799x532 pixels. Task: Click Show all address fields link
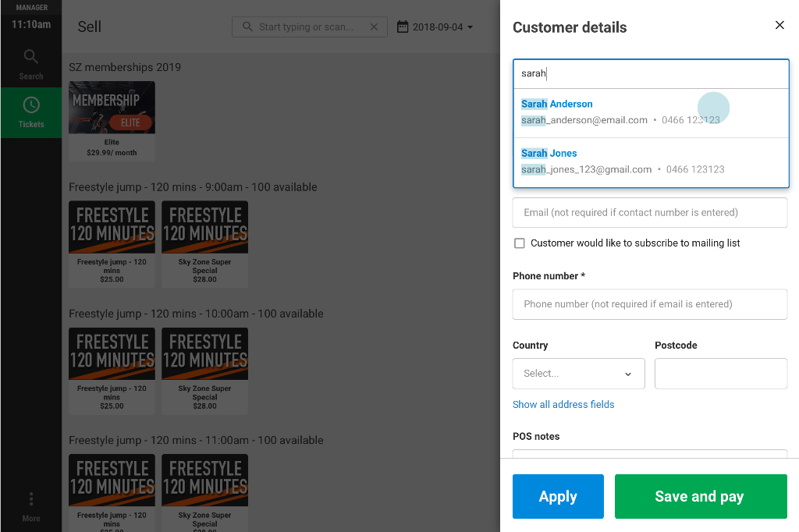click(563, 404)
